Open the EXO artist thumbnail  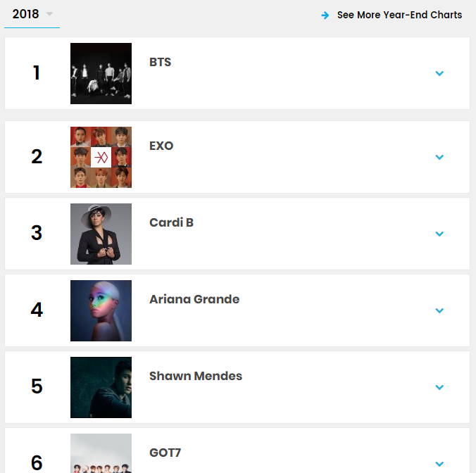coord(101,157)
